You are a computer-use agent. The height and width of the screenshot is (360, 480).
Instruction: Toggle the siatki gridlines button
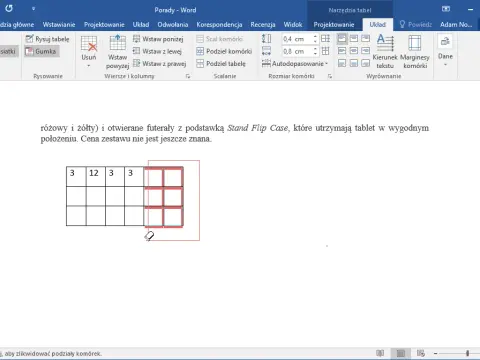point(9,51)
